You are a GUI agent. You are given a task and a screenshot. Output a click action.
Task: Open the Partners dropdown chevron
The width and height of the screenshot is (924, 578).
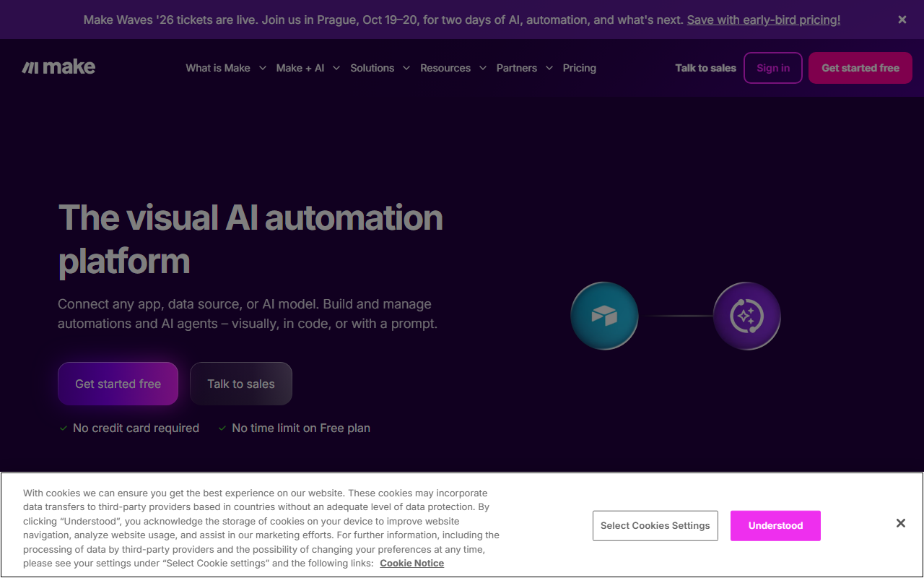(x=549, y=68)
